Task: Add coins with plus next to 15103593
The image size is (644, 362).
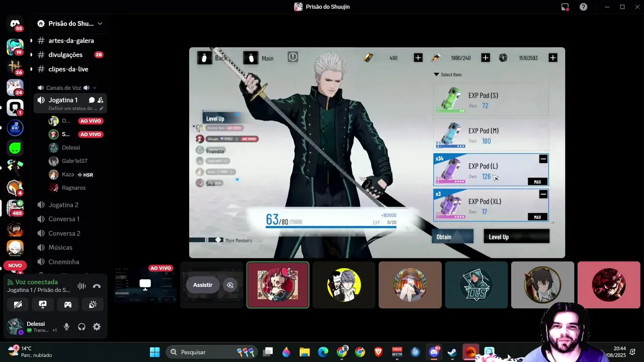Action: coord(552,58)
